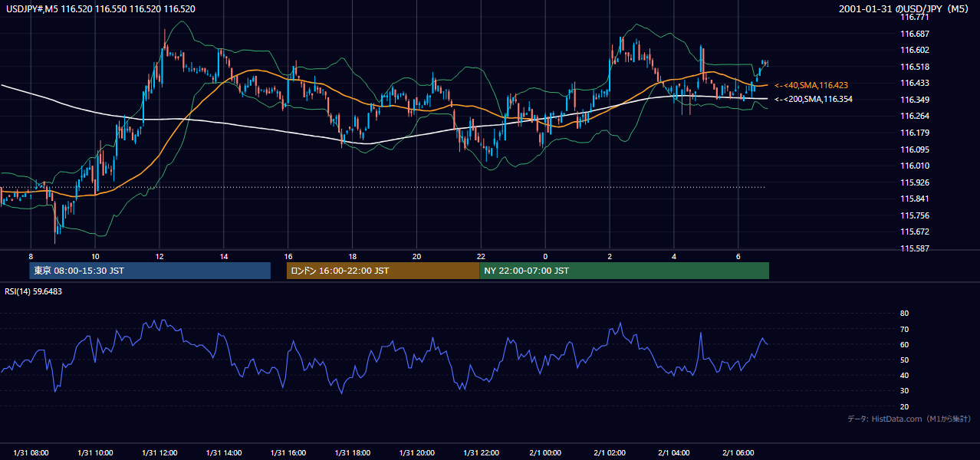Click the 2/1 02:00 time axis label
980x460 pixels.
610,453
